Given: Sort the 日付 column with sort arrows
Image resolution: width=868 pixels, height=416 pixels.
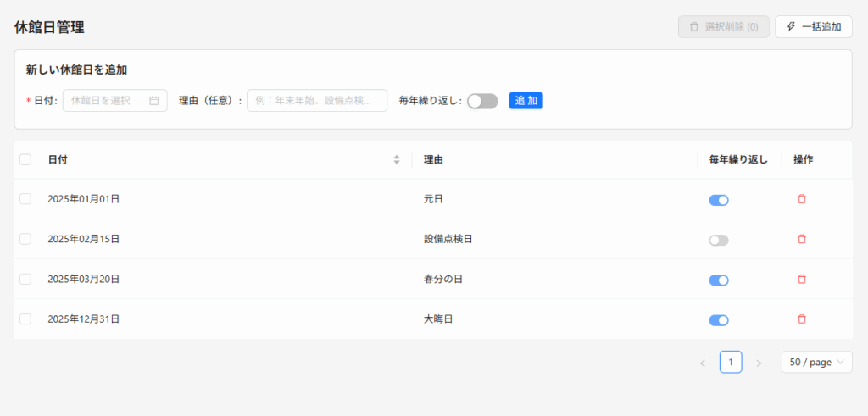Looking at the screenshot, I should (397, 160).
